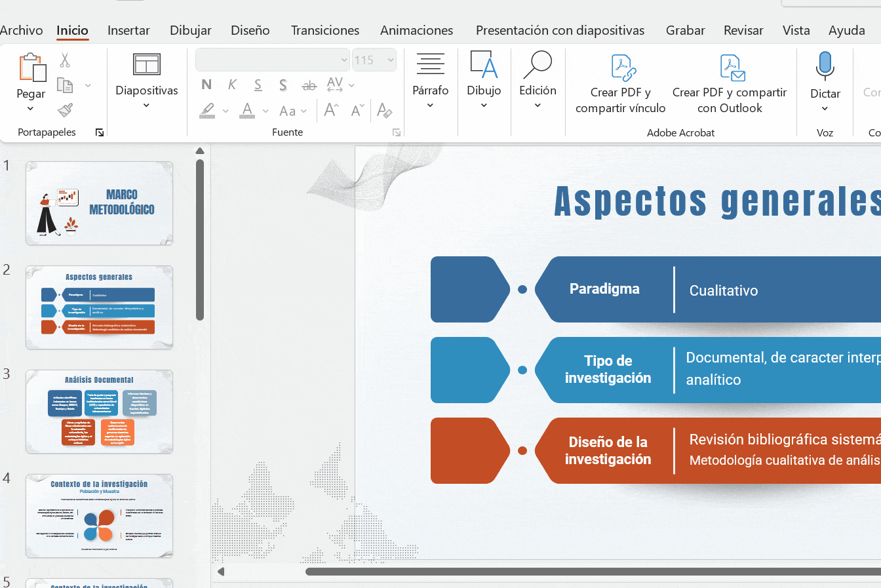Image resolution: width=881 pixels, height=588 pixels.
Task: Click the Pegar clipboard icon
Action: (x=31, y=68)
